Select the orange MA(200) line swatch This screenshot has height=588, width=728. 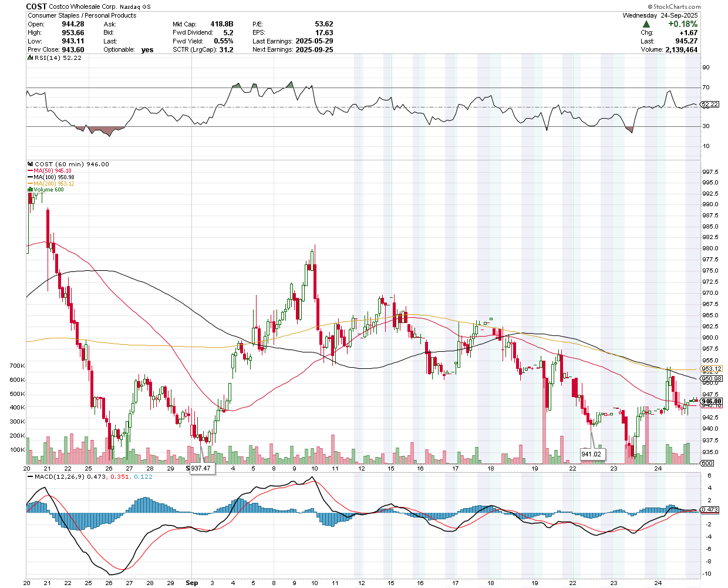pyautogui.click(x=31, y=184)
